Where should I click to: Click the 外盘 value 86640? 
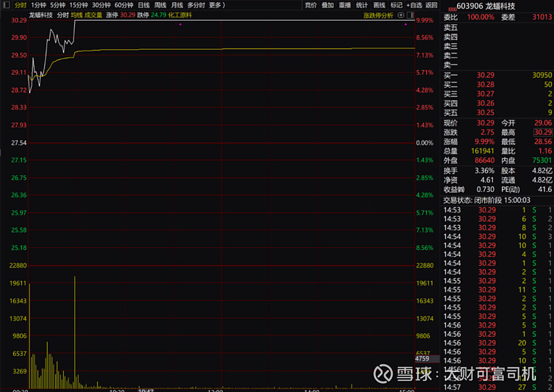[484, 160]
